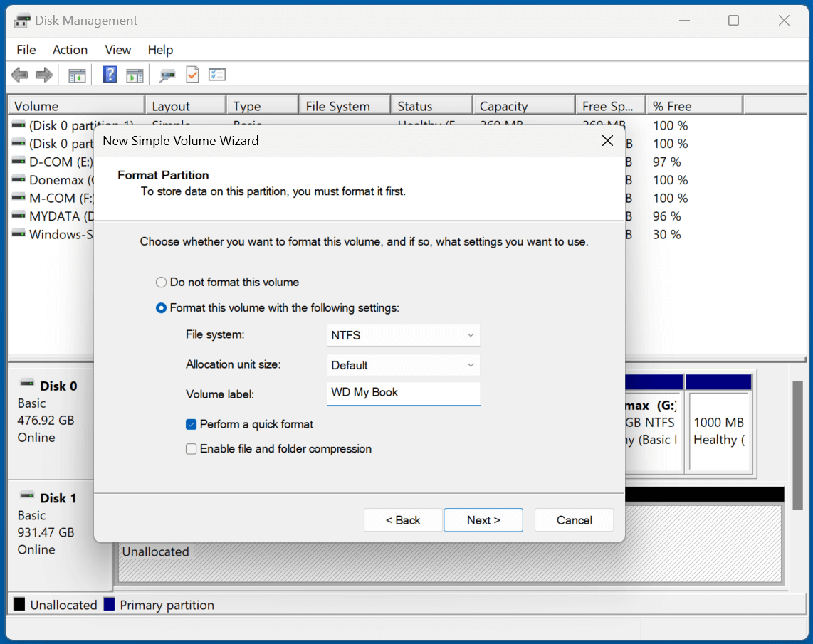Open the File system dropdown showing NTFS
Viewport: 813px width, 644px height.
[403, 335]
